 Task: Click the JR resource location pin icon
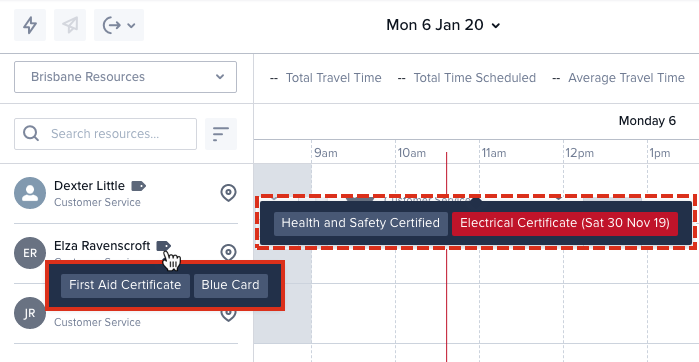228,315
